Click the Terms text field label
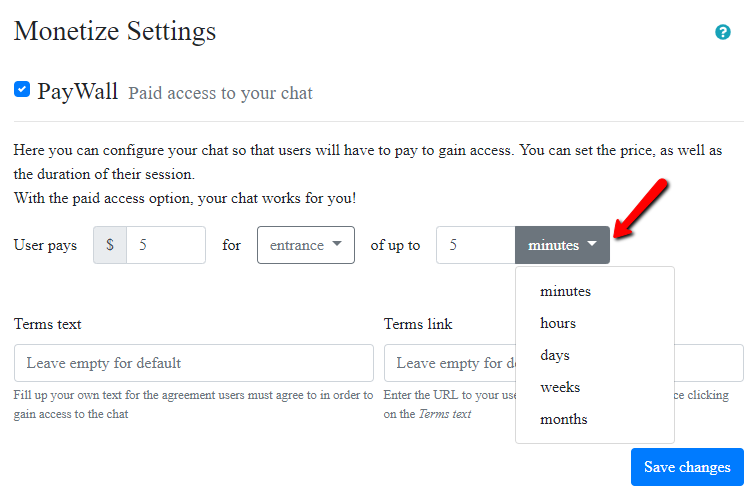This screenshot has height=492, width=755. [48, 324]
